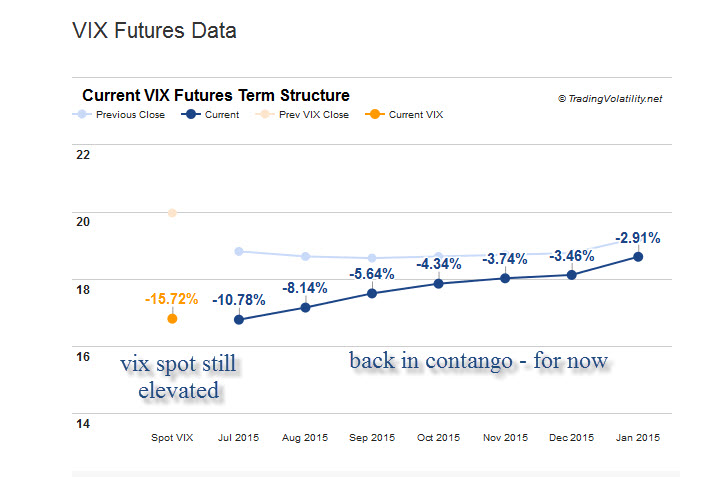Click the Jan 2015 current futures point
Screen dimensions: 716x477
click(638, 257)
